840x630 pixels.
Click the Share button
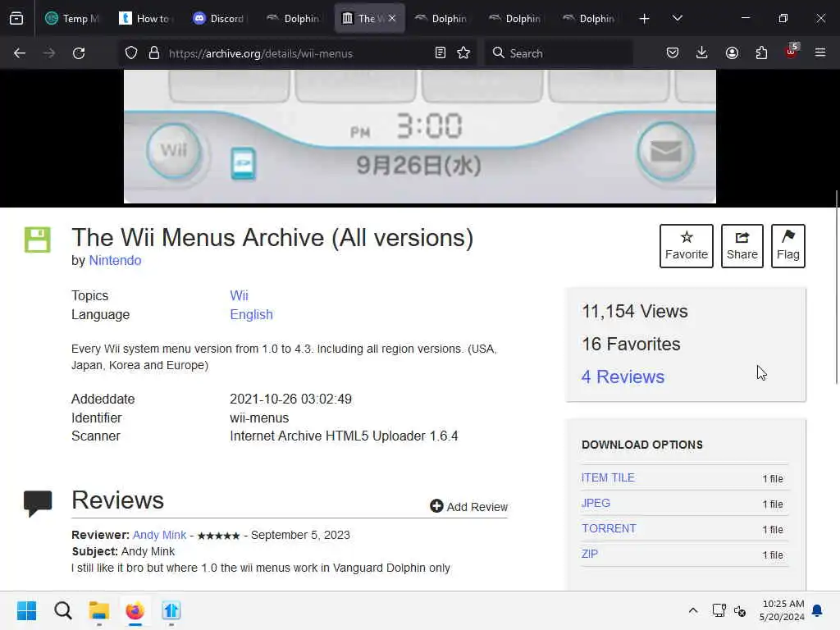coord(742,246)
